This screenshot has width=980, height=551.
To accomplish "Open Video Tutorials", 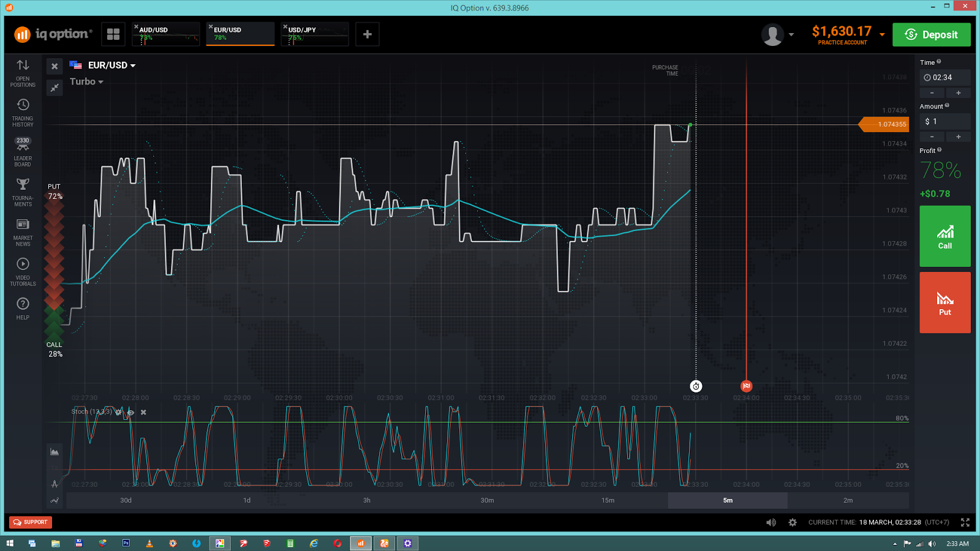I will pyautogui.click(x=23, y=271).
